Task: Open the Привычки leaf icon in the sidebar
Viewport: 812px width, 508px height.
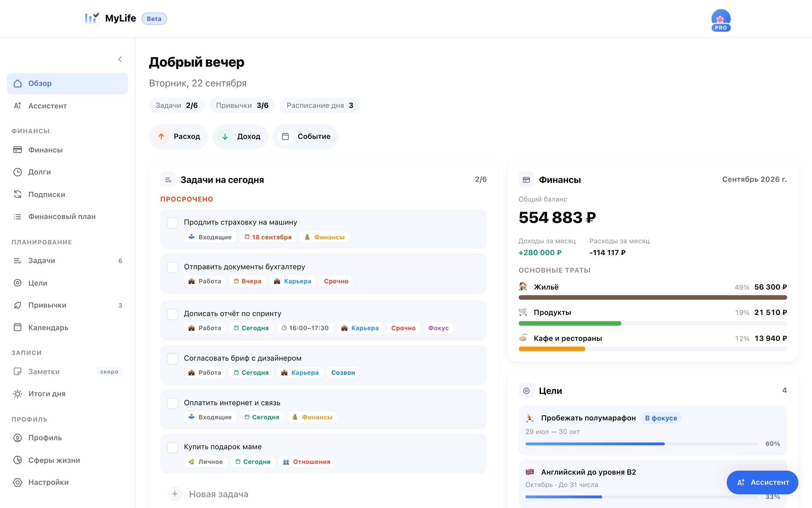Action: point(18,305)
